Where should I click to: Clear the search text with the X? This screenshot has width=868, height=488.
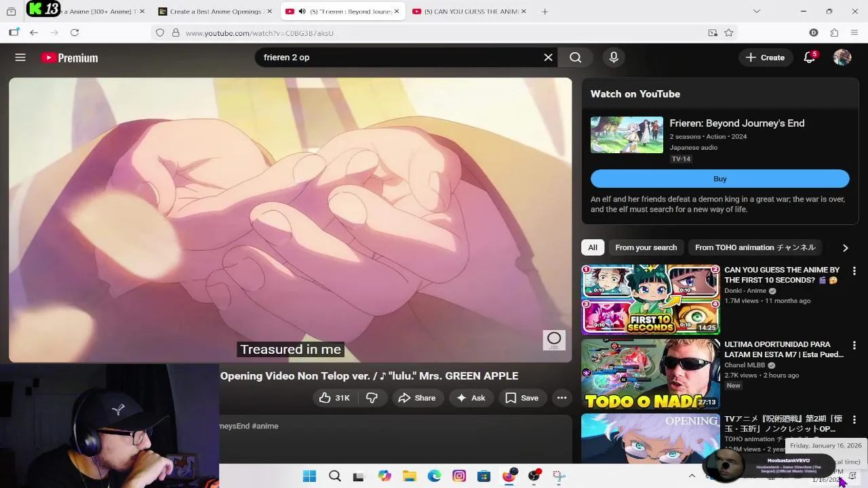tap(548, 58)
